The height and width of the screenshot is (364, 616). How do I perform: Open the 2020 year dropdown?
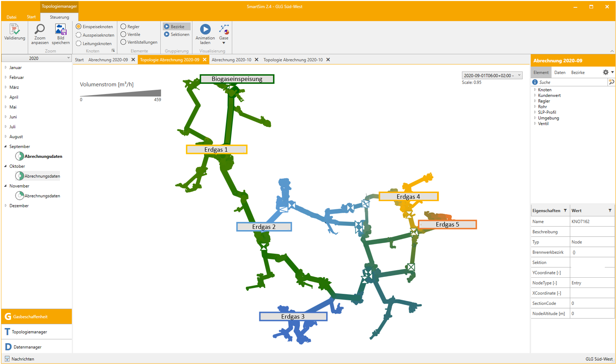tap(36, 58)
